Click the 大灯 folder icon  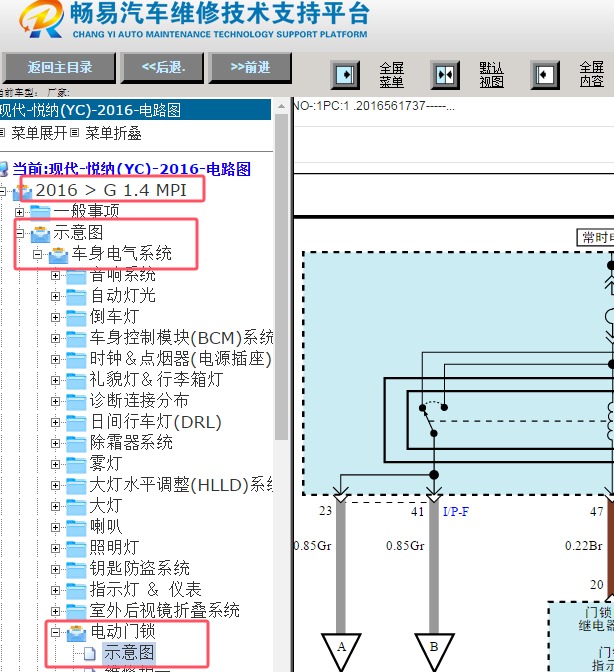76,507
